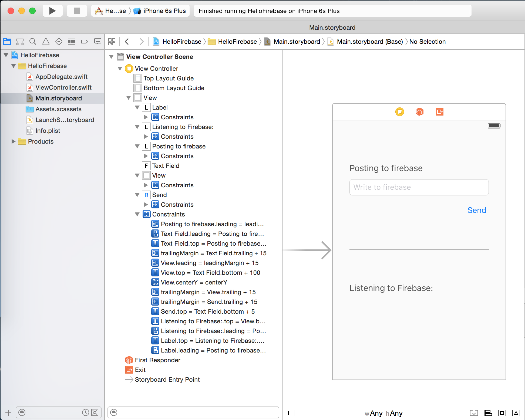Screen dimensions: 525x420
Task: Select First Responder in outline
Action: pos(157,360)
